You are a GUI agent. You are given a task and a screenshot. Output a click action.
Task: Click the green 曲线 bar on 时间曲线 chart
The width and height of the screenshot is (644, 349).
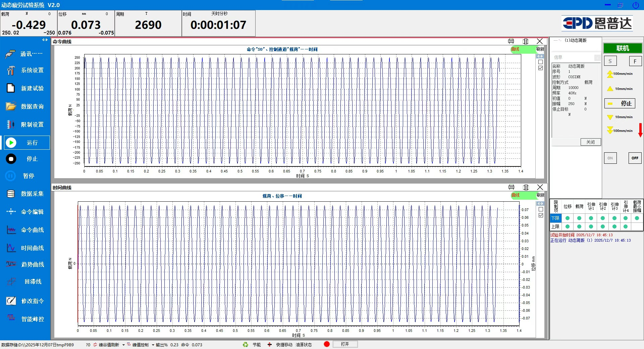pos(522,195)
